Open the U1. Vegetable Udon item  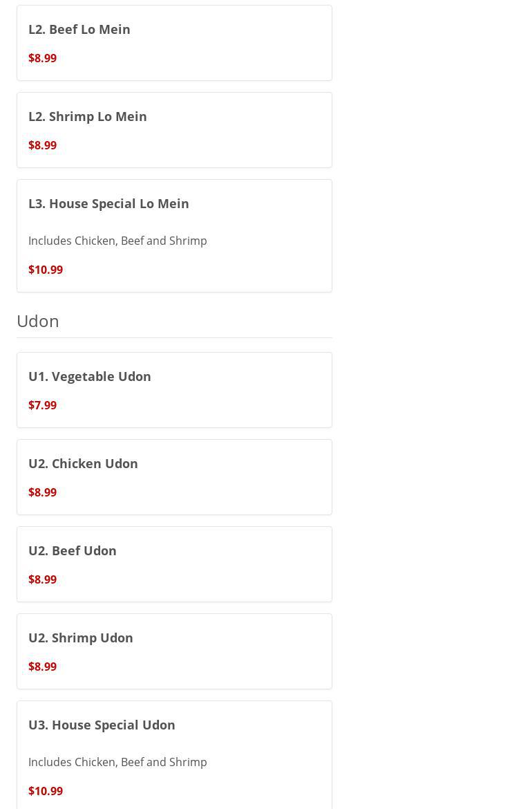(90, 377)
